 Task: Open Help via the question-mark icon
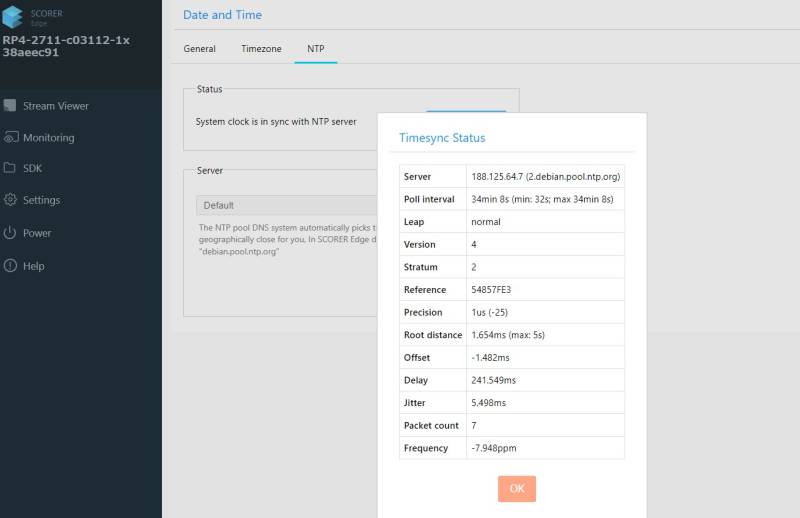pyautogui.click(x=10, y=266)
